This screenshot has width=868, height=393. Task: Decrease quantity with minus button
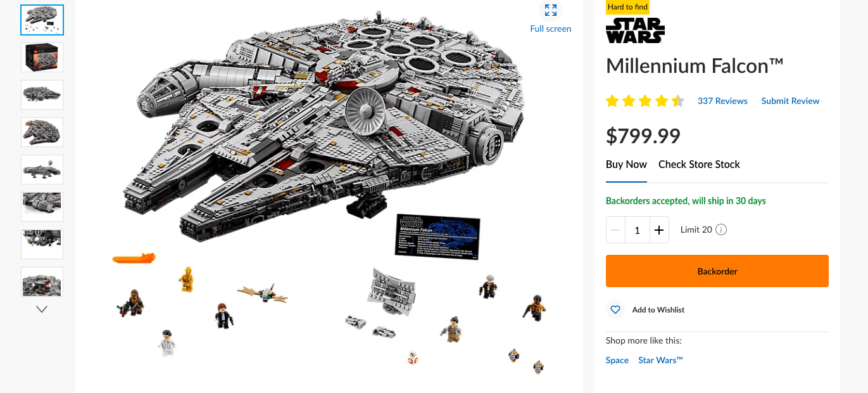tap(615, 230)
